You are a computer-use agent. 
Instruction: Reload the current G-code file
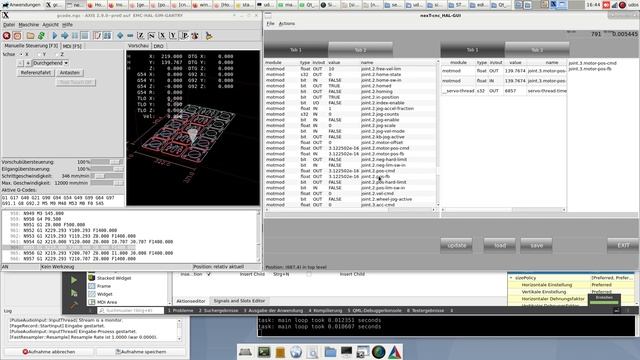coord(41,36)
